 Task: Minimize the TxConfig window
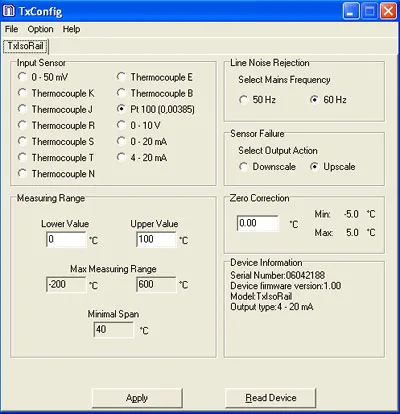point(351,11)
